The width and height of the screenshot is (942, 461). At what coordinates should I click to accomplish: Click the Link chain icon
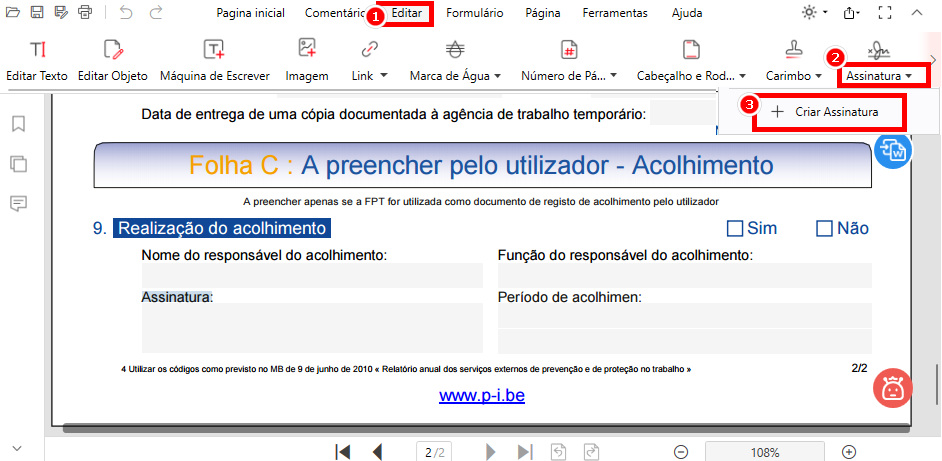369,50
